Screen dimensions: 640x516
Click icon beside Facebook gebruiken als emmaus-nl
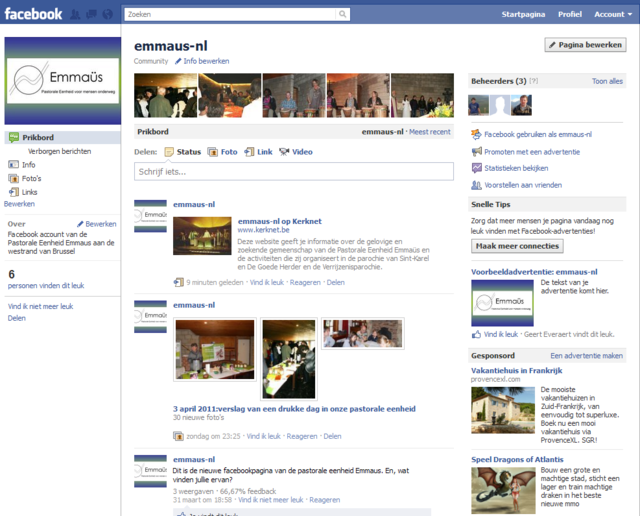(x=476, y=134)
